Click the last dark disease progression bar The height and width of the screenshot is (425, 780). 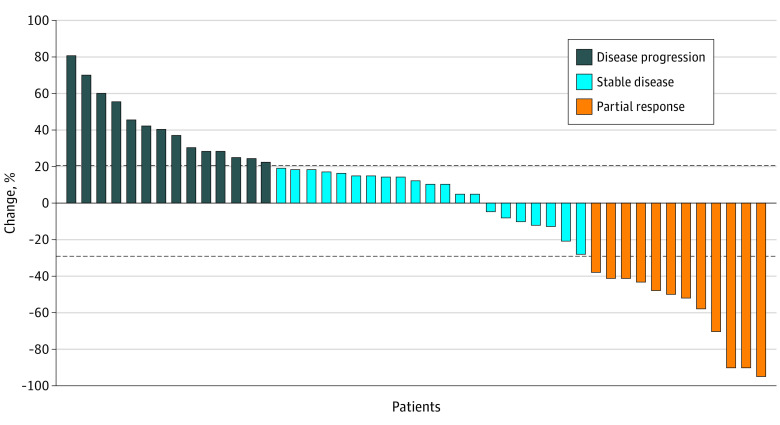click(x=266, y=183)
